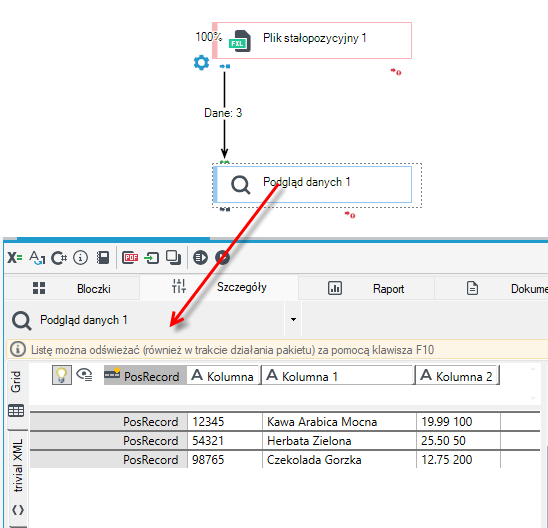548x528 pixels.
Task: Switch to the Szczegóły tab
Action: coord(219,287)
